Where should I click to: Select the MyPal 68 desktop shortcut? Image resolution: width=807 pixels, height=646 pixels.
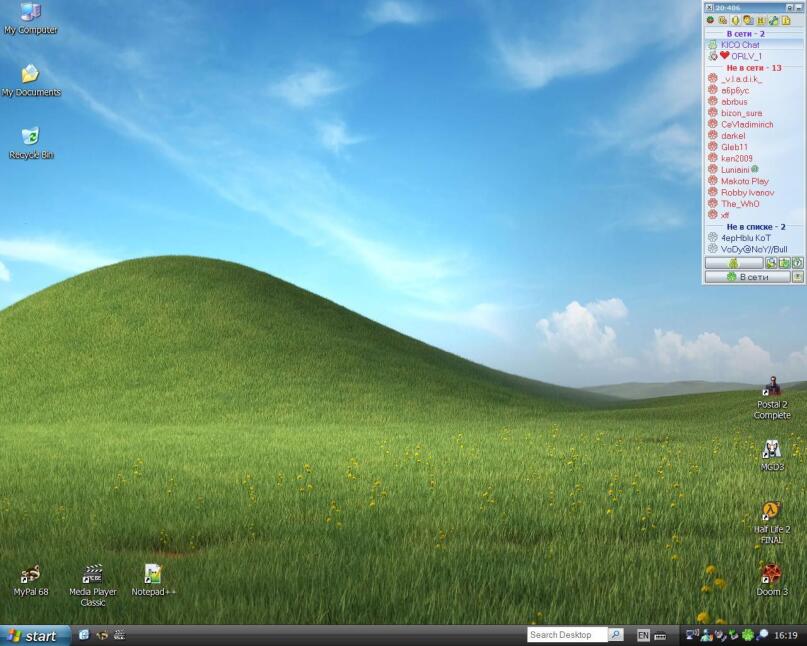tap(30, 581)
